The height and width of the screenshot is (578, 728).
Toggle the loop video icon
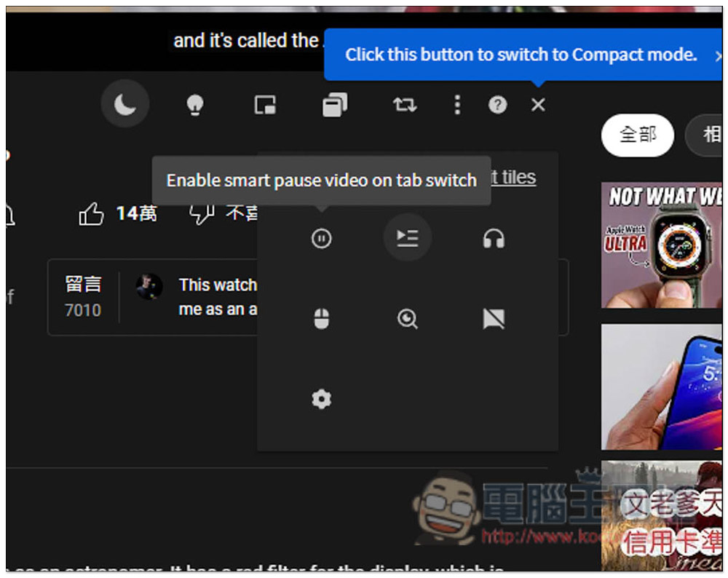[405, 105]
